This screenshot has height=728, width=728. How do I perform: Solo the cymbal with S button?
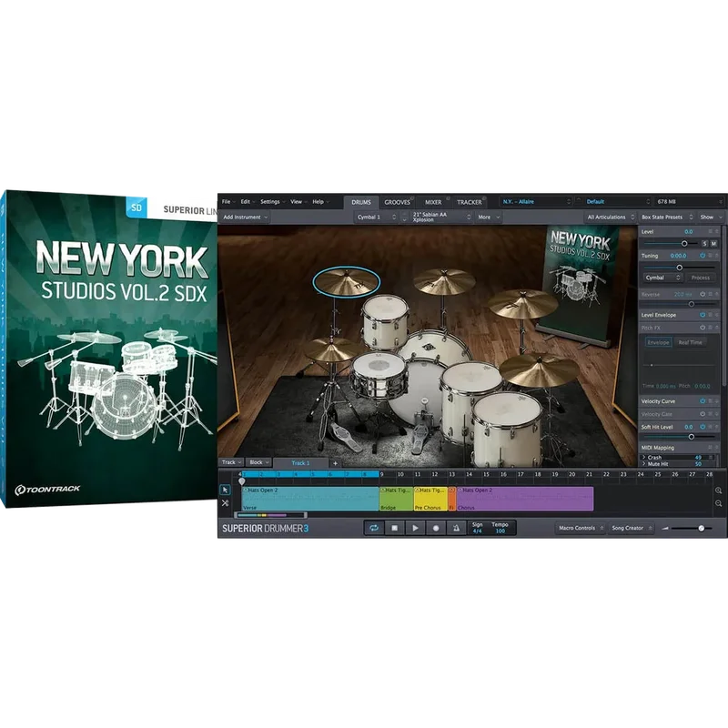pos(704,243)
